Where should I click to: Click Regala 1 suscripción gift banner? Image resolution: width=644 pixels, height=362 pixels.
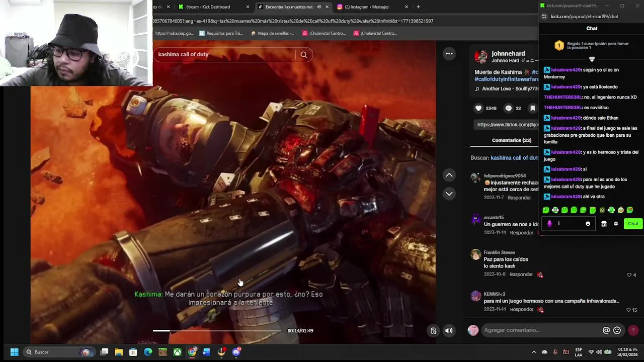[x=592, y=45]
